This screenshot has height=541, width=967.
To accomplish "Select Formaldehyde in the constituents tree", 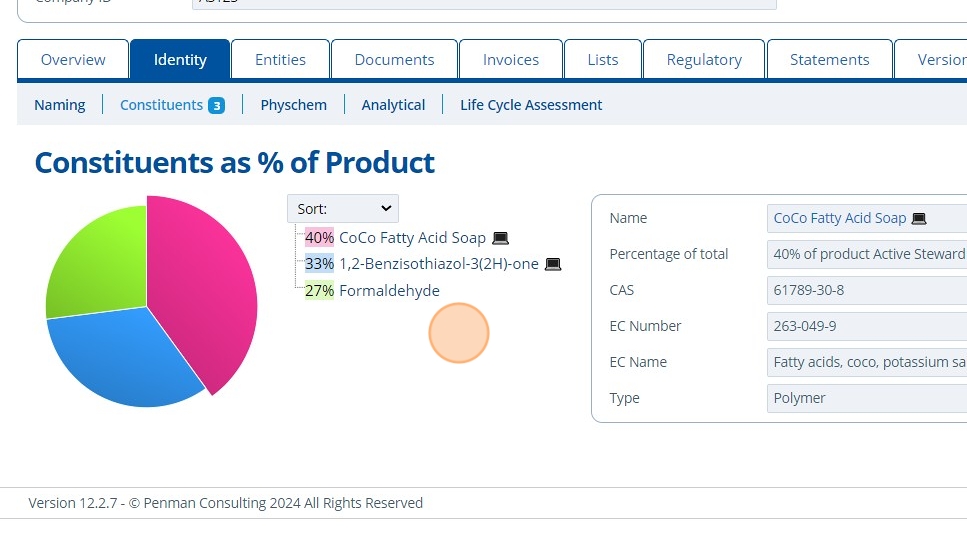I will [x=389, y=291].
